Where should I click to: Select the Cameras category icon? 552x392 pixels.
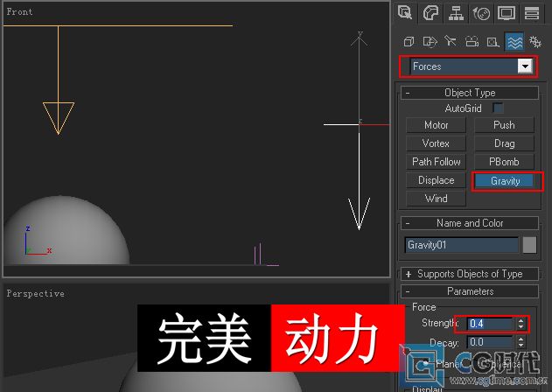click(472, 42)
